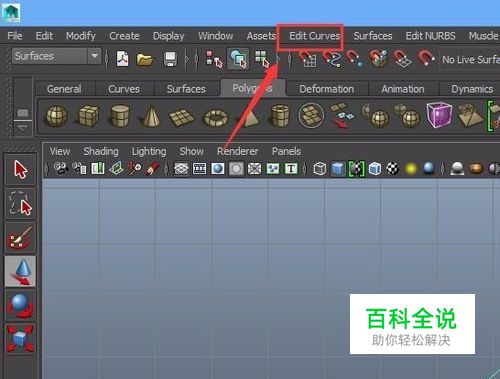Activate the Paint Selection brush tool
The width and height of the screenshot is (500, 379).
point(20,237)
